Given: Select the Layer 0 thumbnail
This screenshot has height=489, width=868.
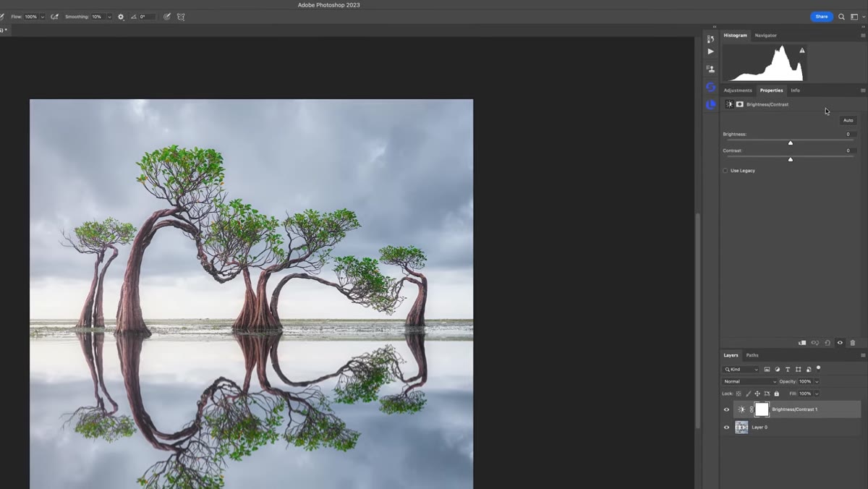Looking at the screenshot, I should 741,428.
